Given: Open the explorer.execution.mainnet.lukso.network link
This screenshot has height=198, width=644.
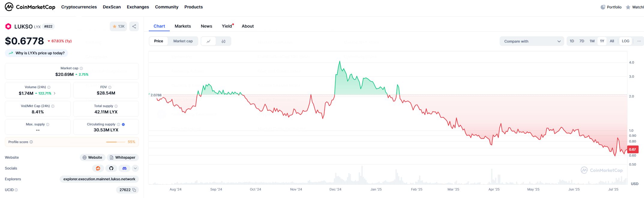Looking at the screenshot, I should click(99, 179).
